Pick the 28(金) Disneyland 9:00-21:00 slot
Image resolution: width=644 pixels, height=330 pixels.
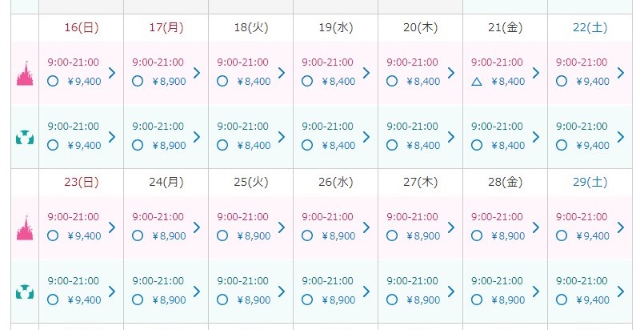tap(498, 216)
